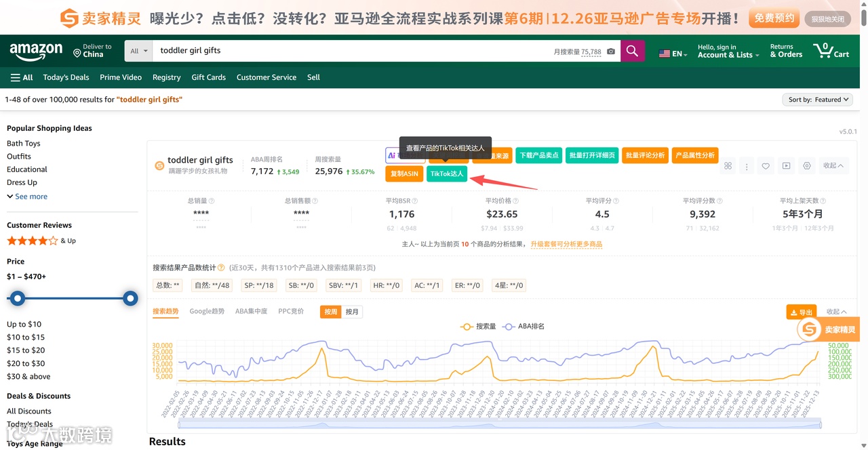Click 升级套餐可分析更多商品 link

(x=566, y=244)
